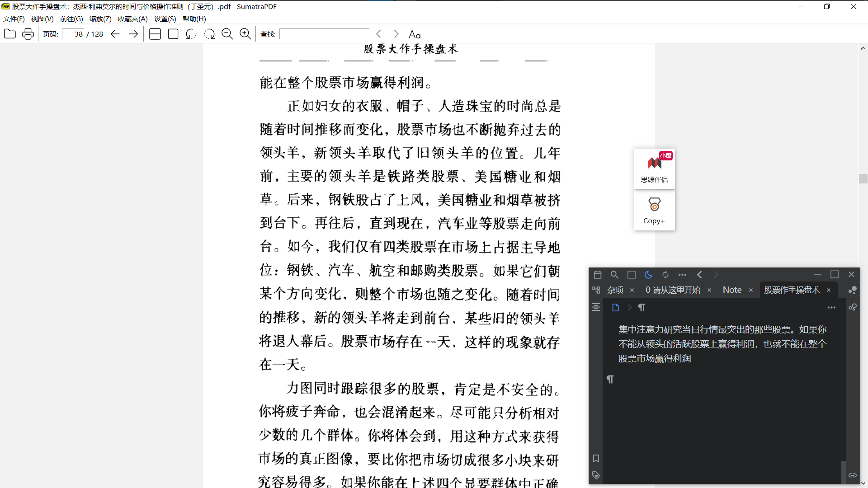Print the current document
Screen dimensions: 868x488
click(x=28, y=34)
